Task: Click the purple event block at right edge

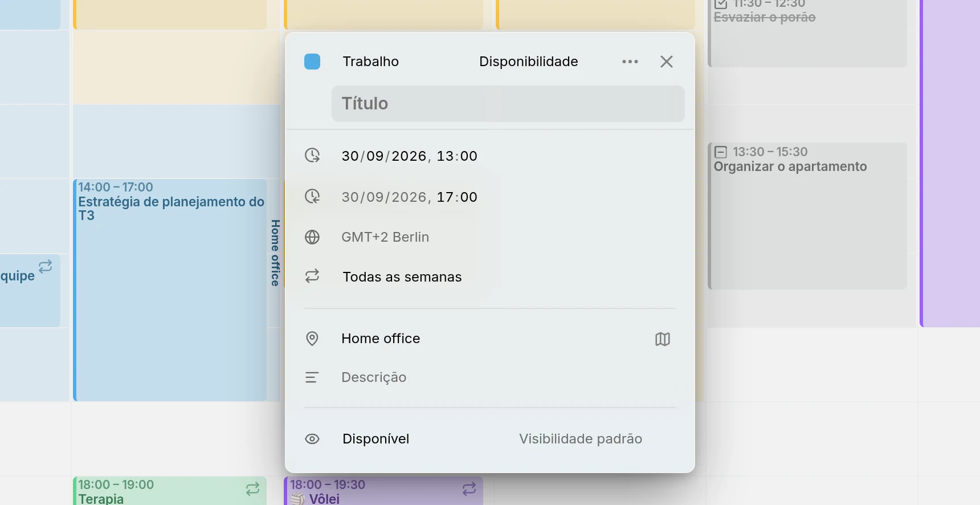Action: (x=950, y=164)
